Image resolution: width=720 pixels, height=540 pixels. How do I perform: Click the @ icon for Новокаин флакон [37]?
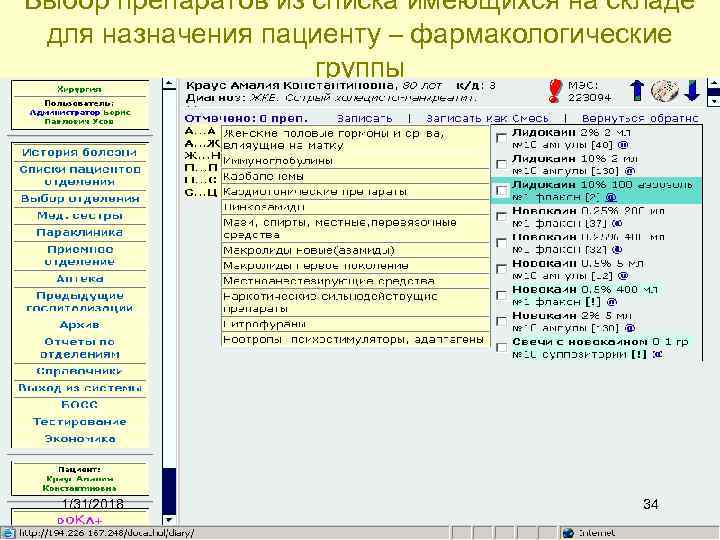pos(618,224)
